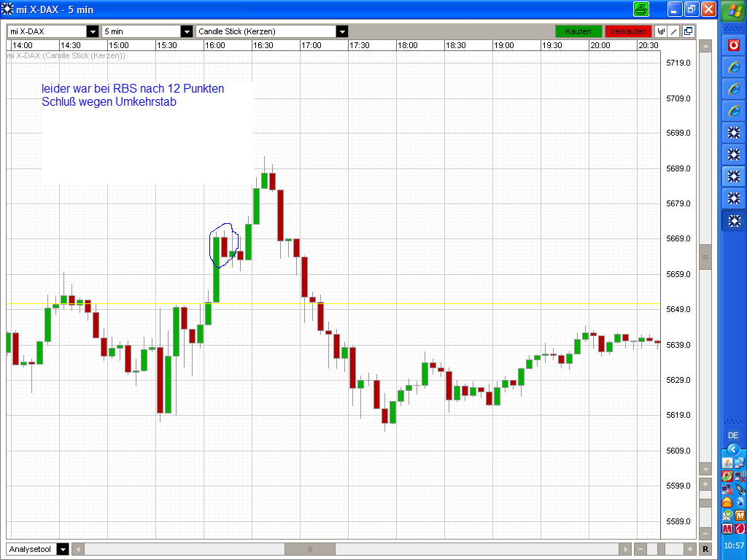Screen dimensions: 747x560
Task: Click the vertical scrollbar thumb
Action: click(705, 257)
